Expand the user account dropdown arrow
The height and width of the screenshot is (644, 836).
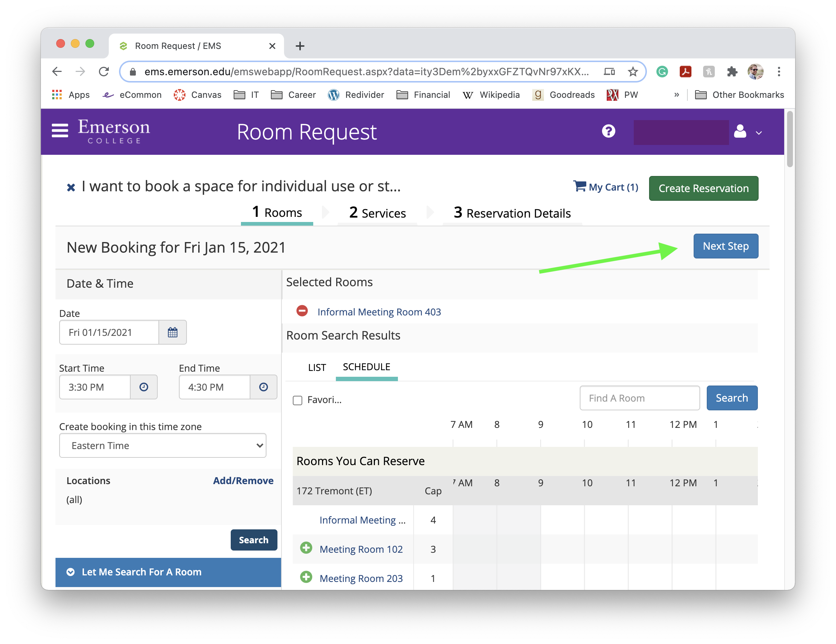click(x=759, y=133)
